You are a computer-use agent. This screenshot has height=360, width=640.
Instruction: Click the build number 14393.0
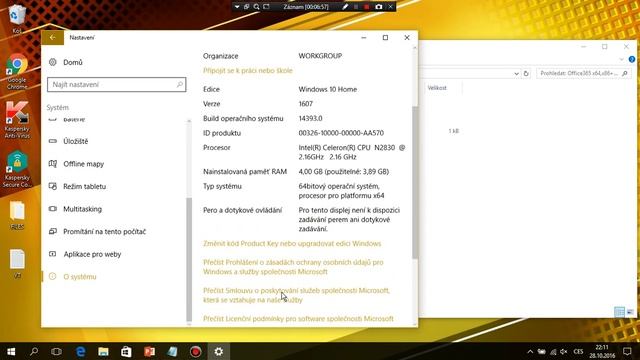[x=310, y=118]
